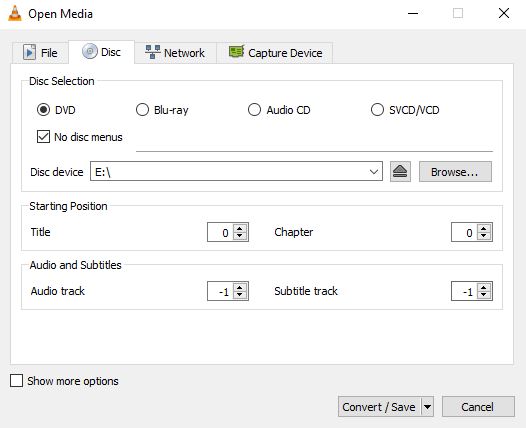The height and width of the screenshot is (428, 526).
Task: Eject the disc with the eject icon
Action: coord(400,172)
